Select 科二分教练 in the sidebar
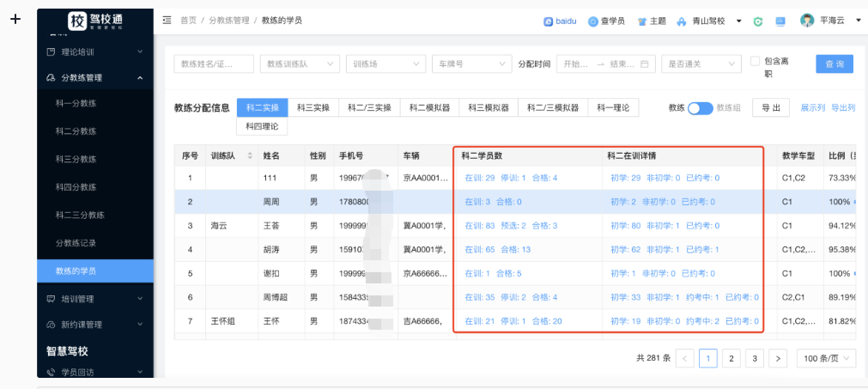 pos(76,131)
